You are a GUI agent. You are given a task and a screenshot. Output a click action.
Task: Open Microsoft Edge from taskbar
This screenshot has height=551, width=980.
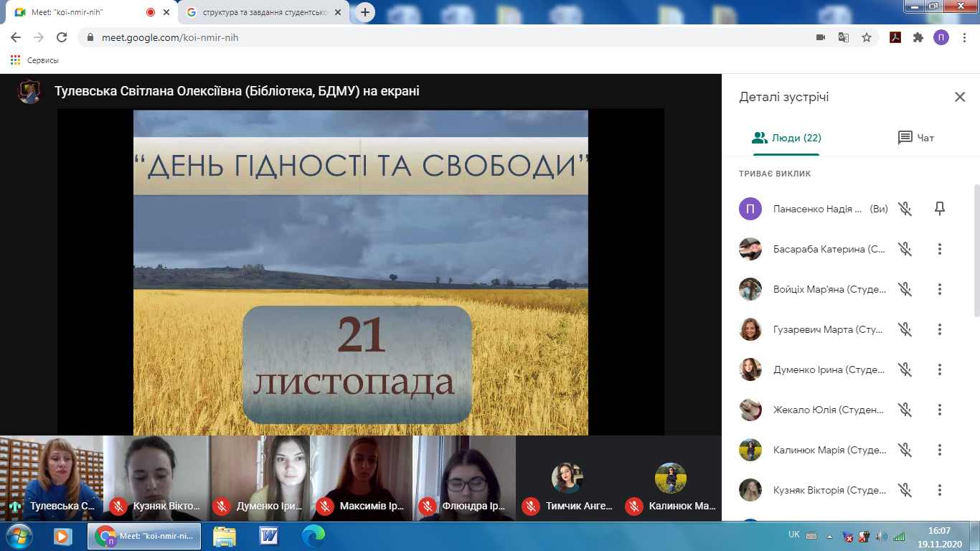[314, 536]
